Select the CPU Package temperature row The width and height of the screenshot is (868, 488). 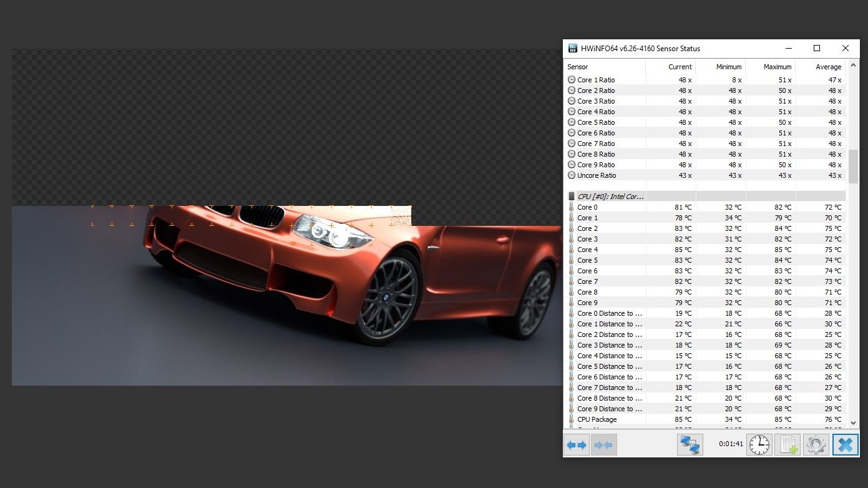click(597, 419)
